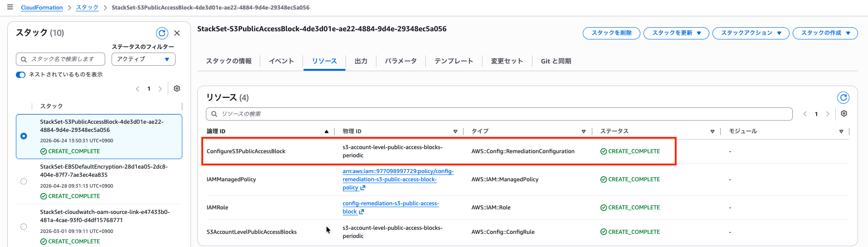Switch to イベント tab

click(281, 61)
